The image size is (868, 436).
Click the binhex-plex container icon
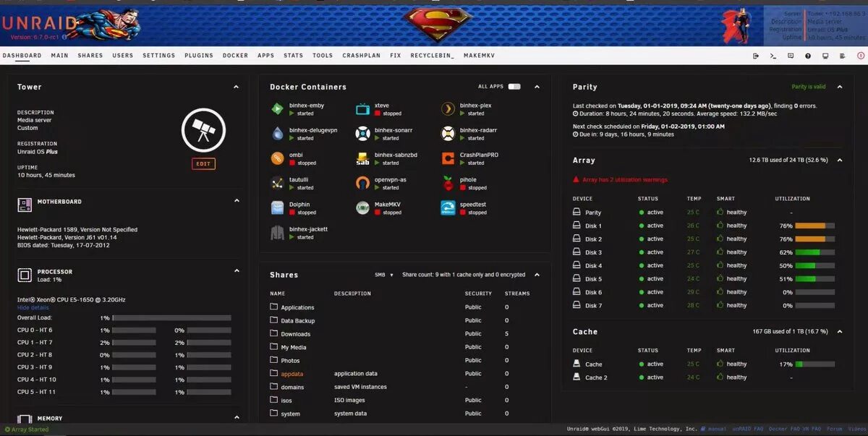tap(448, 109)
